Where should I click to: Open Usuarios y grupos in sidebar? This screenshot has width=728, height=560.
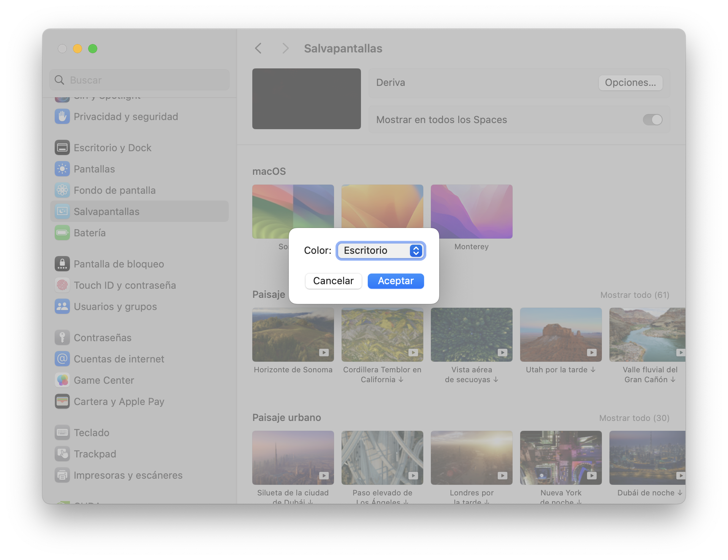click(x=115, y=307)
